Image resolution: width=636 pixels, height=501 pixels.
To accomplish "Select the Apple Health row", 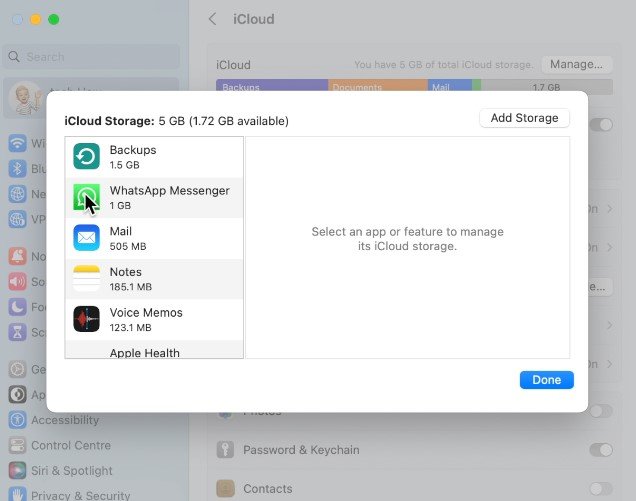I will pos(154,349).
